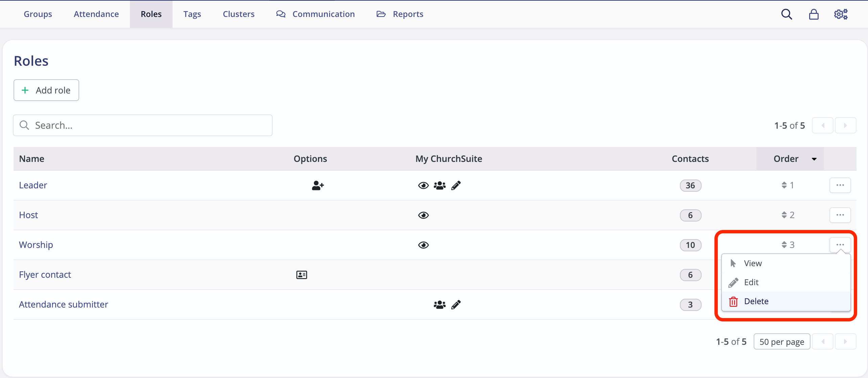The width and height of the screenshot is (868, 378).
Task: Click the Order column sort arrow
Action: [815, 159]
